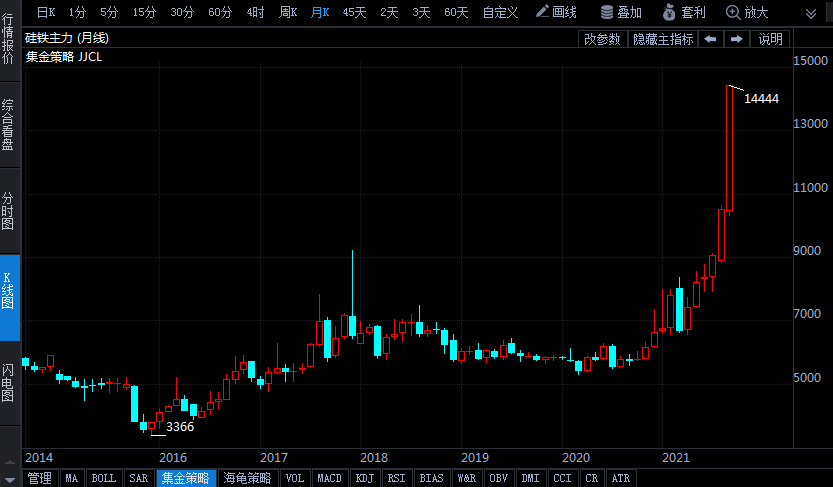Screen dimensions: 833x487
Task: Click the 管理 indicator manage button
Action: [x=40, y=478]
